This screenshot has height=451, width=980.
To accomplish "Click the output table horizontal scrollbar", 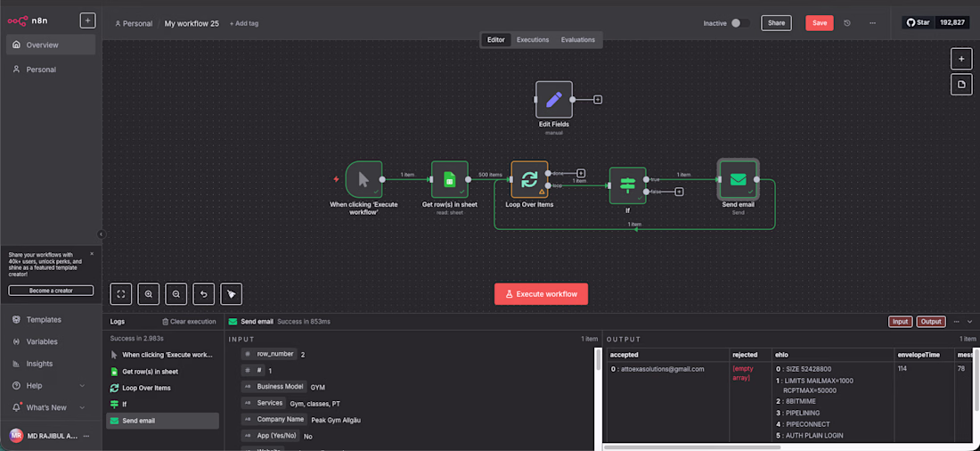I will 692,447.
